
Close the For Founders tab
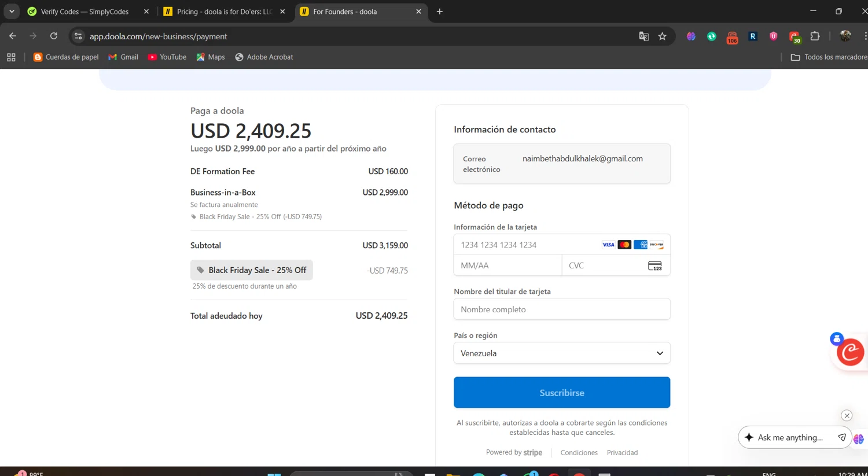418,12
